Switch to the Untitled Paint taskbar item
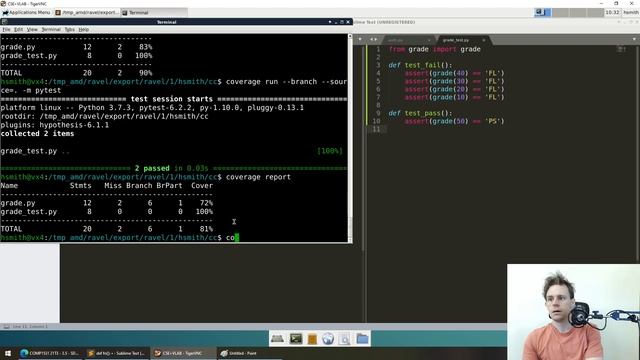 pos(249,353)
